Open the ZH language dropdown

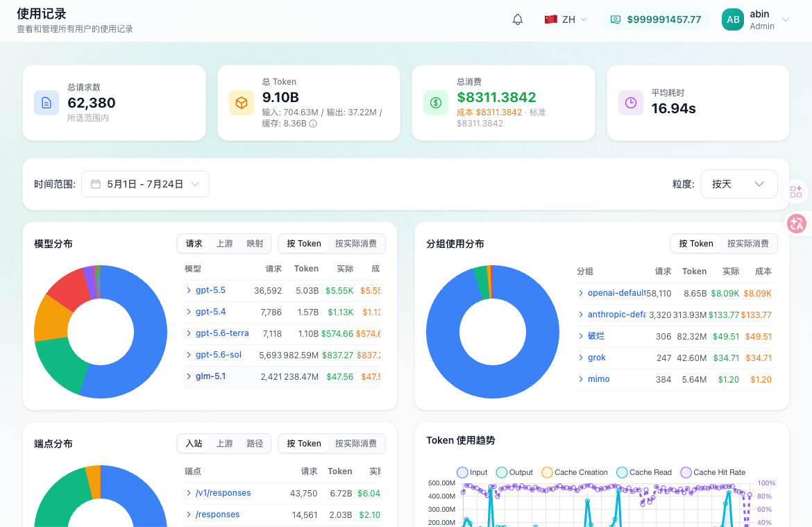(x=566, y=19)
